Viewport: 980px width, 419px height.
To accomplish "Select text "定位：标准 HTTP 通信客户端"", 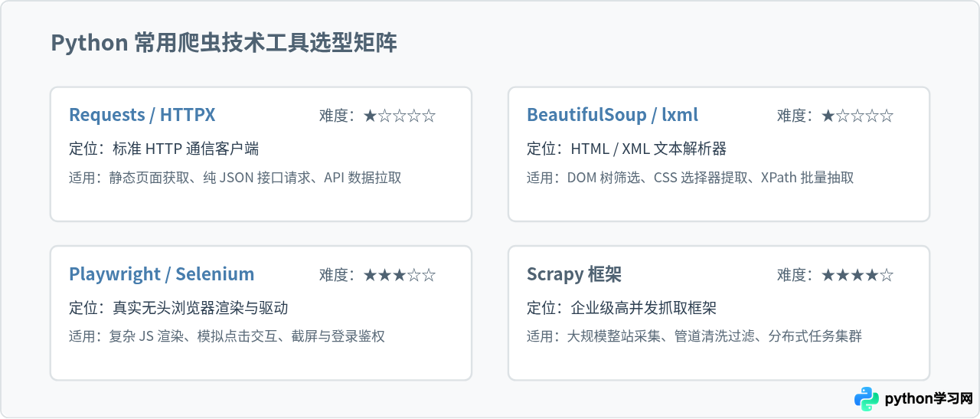I will 164,149.
